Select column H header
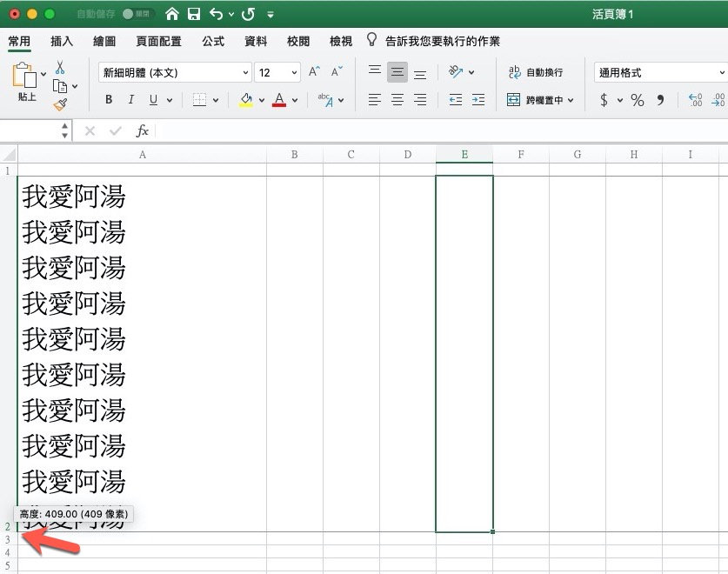The height and width of the screenshot is (574, 728). [633, 155]
